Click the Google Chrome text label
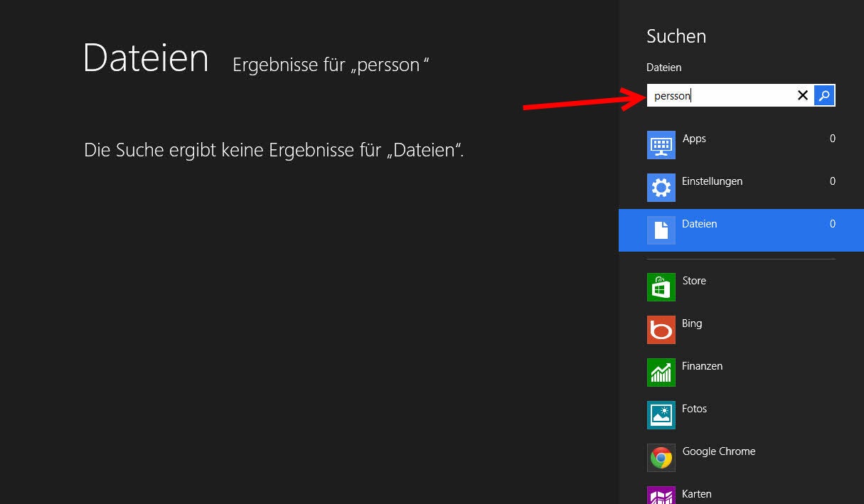864x504 pixels. 718,451
